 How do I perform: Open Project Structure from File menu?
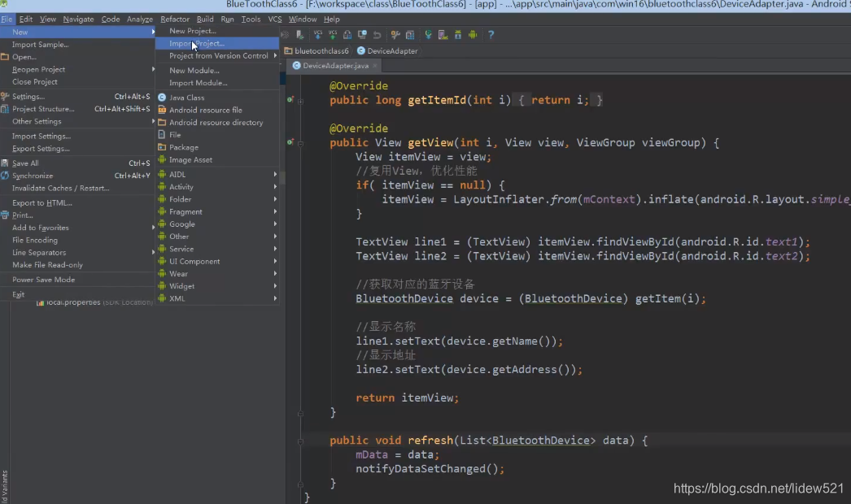(77, 109)
